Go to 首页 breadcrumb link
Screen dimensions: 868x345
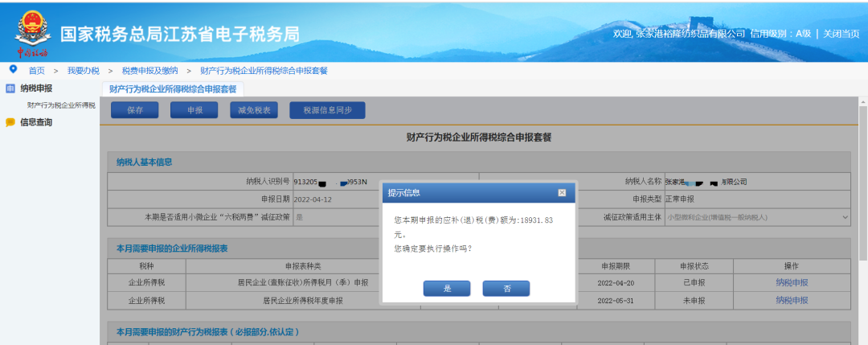point(36,70)
